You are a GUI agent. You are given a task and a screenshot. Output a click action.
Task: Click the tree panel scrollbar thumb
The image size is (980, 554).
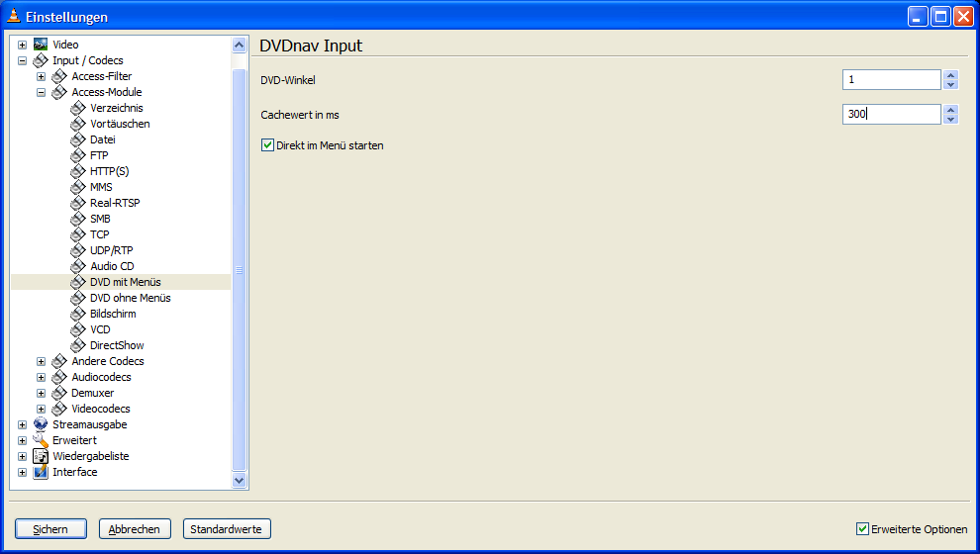[x=239, y=270]
